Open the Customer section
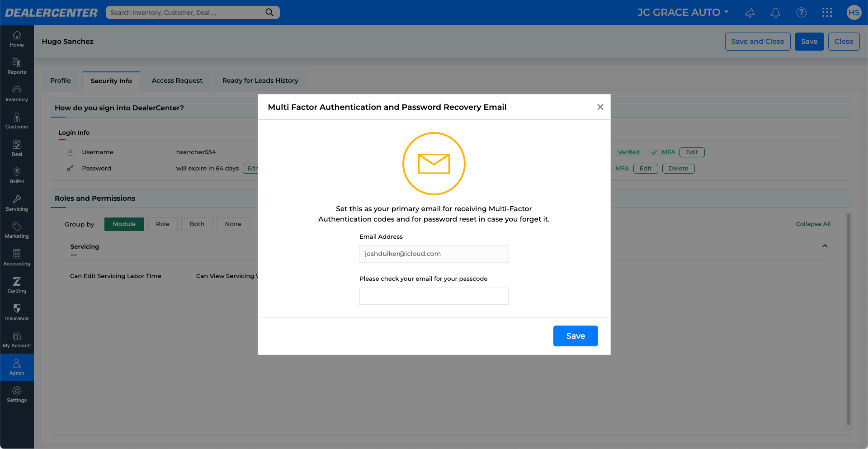This screenshot has height=449, width=868. tap(17, 121)
